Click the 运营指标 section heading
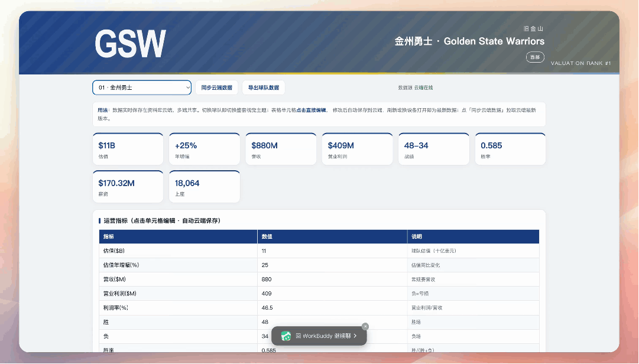 (162, 220)
